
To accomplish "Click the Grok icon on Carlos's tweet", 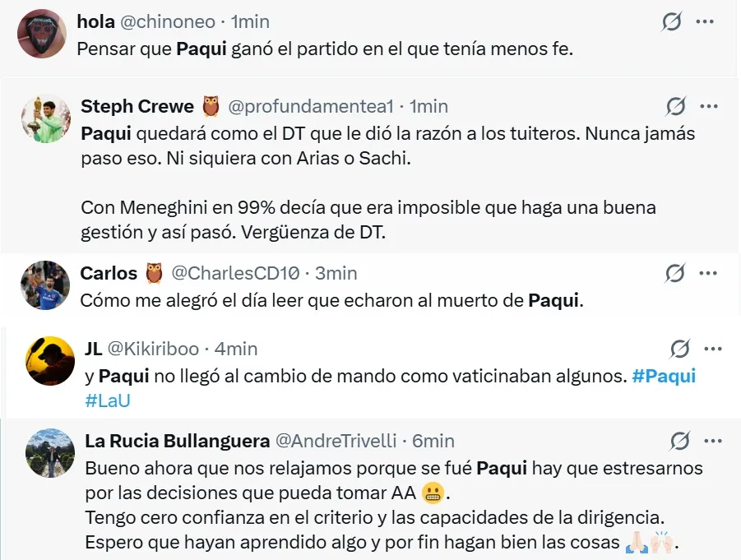I will click(x=675, y=273).
